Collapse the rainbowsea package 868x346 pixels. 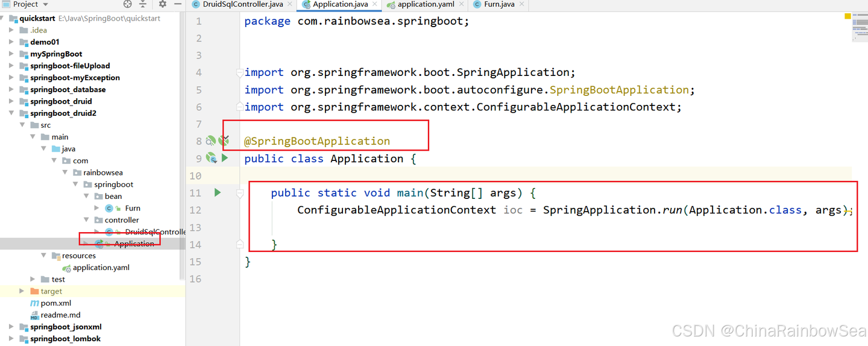(65, 172)
